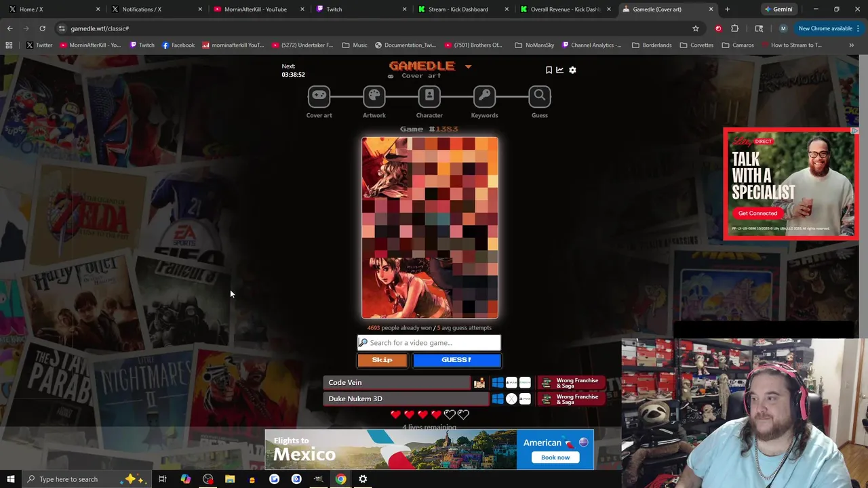The image size is (868, 488).
Task: Go back in browser history
Action: click(9, 28)
